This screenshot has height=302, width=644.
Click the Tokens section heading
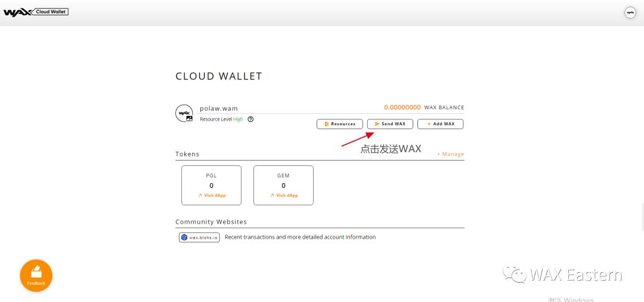tap(187, 154)
